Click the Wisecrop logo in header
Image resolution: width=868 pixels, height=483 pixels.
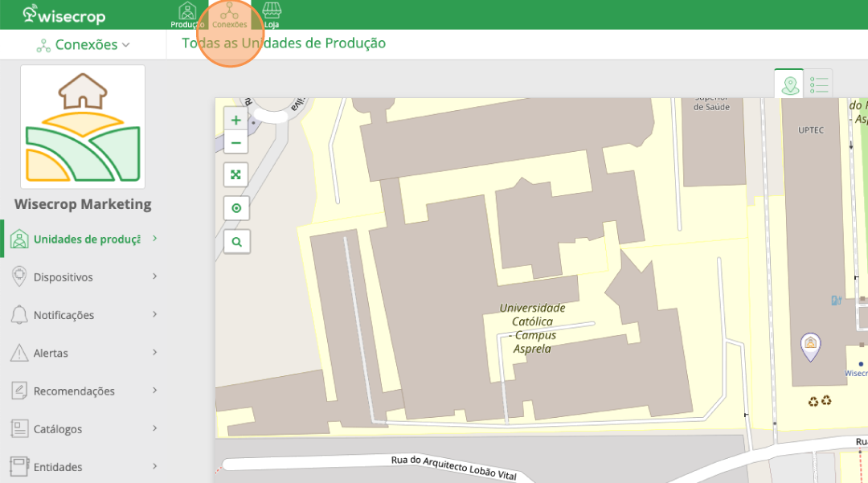click(x=63, y=14)
